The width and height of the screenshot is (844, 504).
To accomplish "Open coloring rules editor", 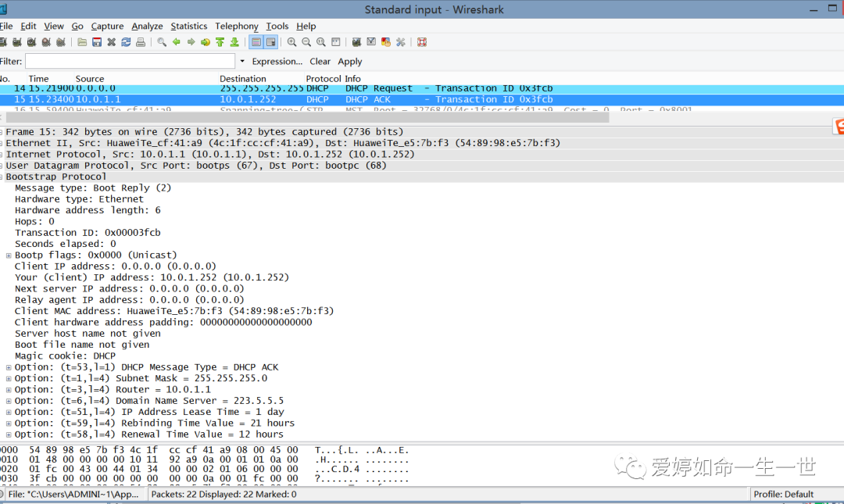I will [386, 42].
